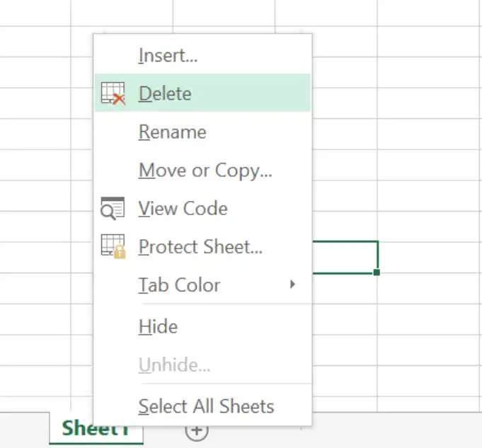482x448 pixels.
Task: Click the View Code magnifier icon
Action: (113, 209)
